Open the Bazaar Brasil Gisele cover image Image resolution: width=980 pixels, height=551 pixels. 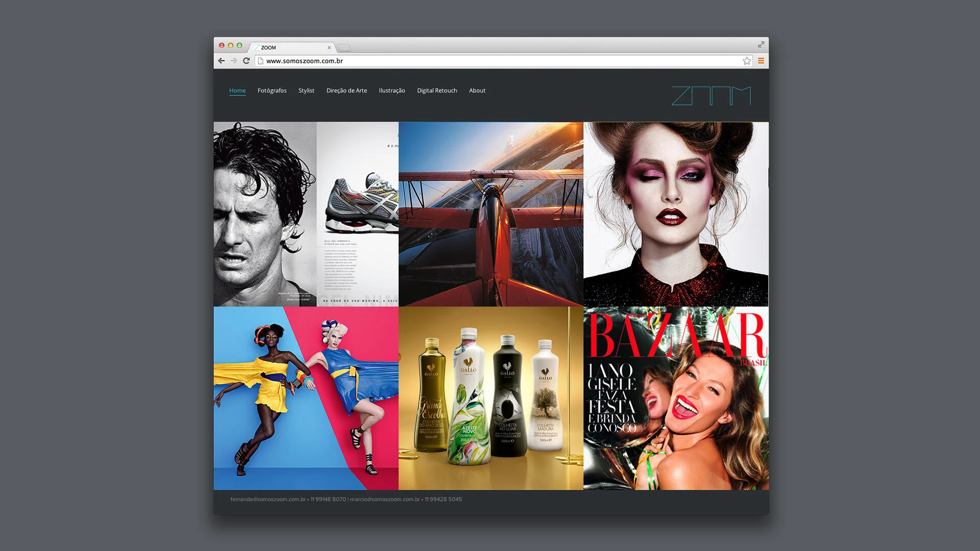pos(676,397)
